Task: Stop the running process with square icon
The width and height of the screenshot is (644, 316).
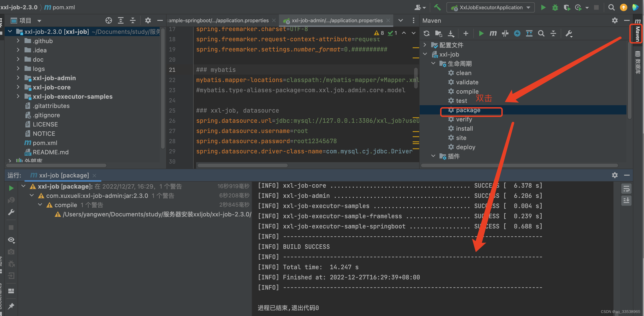Action: 597,7
